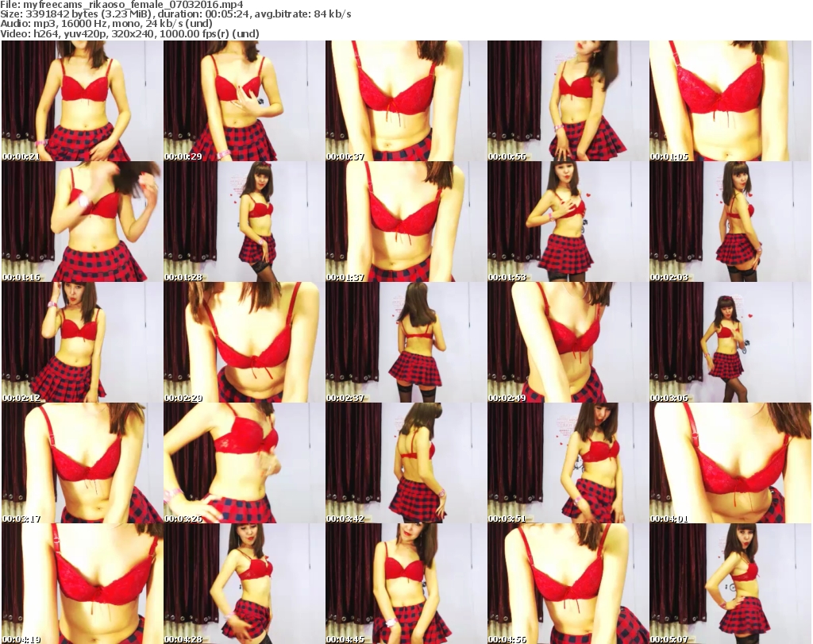Select the thumbnail stamped 00:03:17
Viewport: 813px width, 644px height.
click(81, 463)
